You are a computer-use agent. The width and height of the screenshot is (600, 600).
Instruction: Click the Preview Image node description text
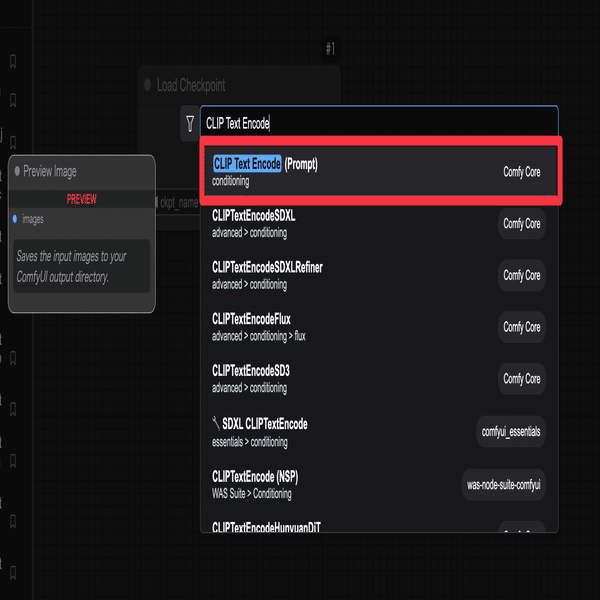(x=71, y=266)
